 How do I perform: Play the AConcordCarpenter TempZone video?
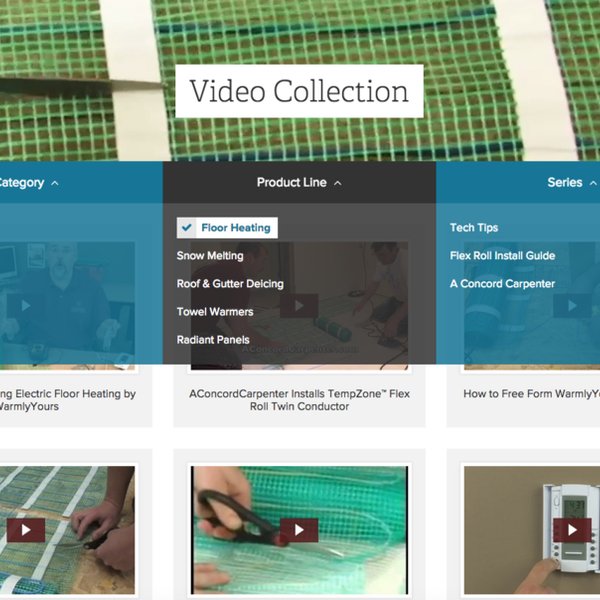[299, 306]
